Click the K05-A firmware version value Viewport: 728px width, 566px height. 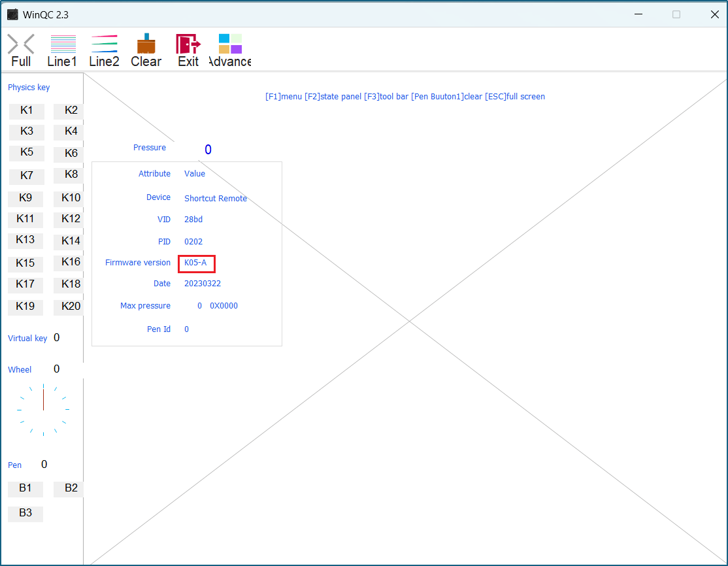coord(195,263)
